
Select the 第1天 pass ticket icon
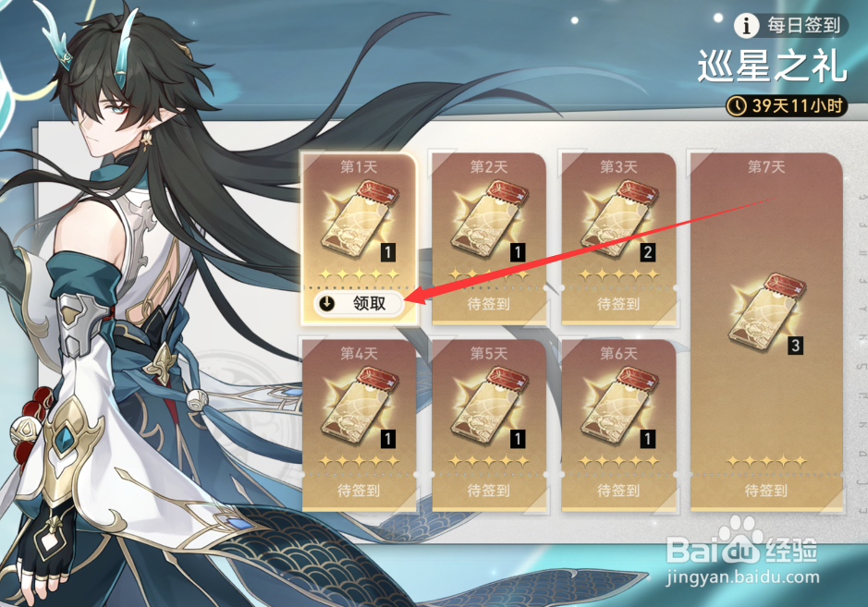[x=359, y=221]
